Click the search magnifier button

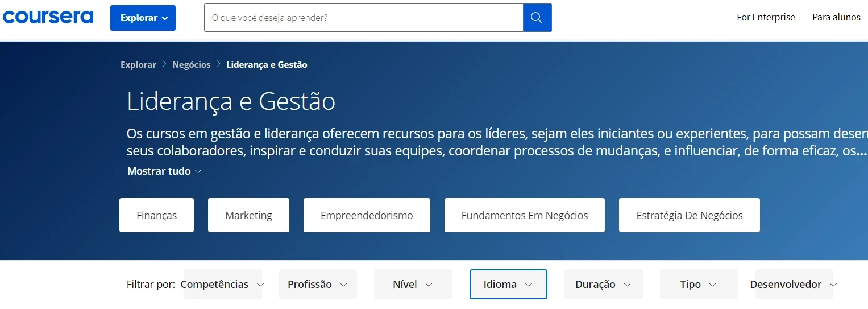(537, 18)
